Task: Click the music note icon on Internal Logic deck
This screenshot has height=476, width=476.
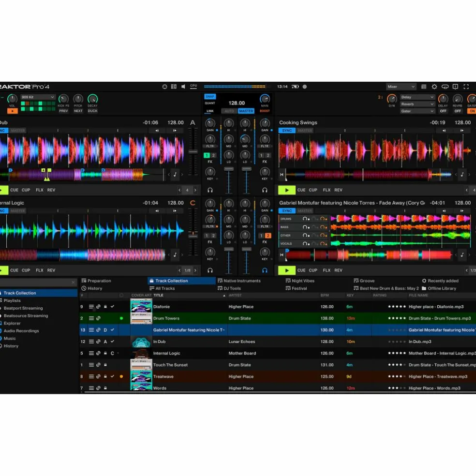Action: 175,255
